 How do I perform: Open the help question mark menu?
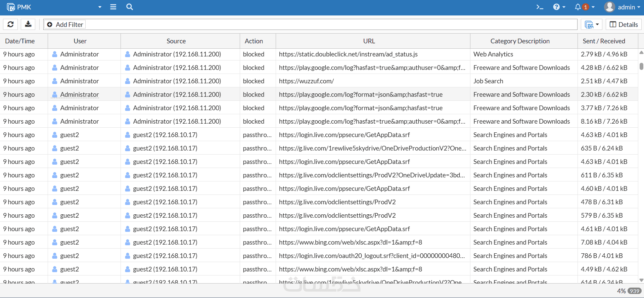(x=559, y=7)
